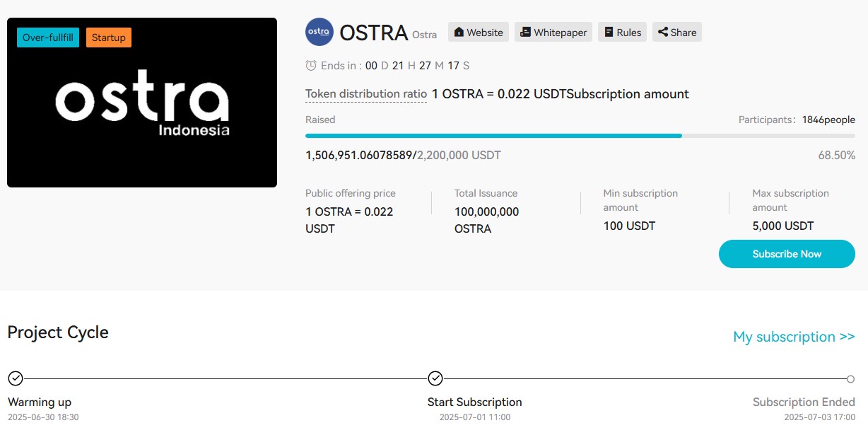The width and height of the screenshot is (868, 435).
Task: Click the 68.50% percentage text
Action: pos(837,155)
